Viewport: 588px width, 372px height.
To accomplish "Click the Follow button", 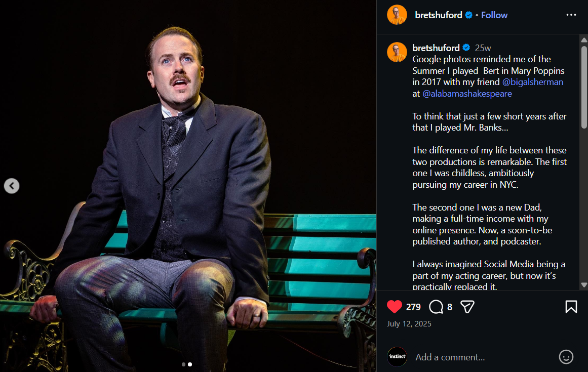I will [x=494, y=15].
